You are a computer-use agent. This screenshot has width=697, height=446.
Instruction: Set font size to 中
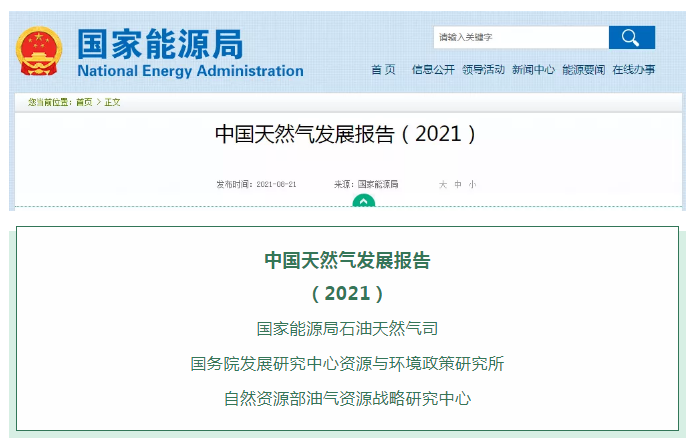coord(458,184)
